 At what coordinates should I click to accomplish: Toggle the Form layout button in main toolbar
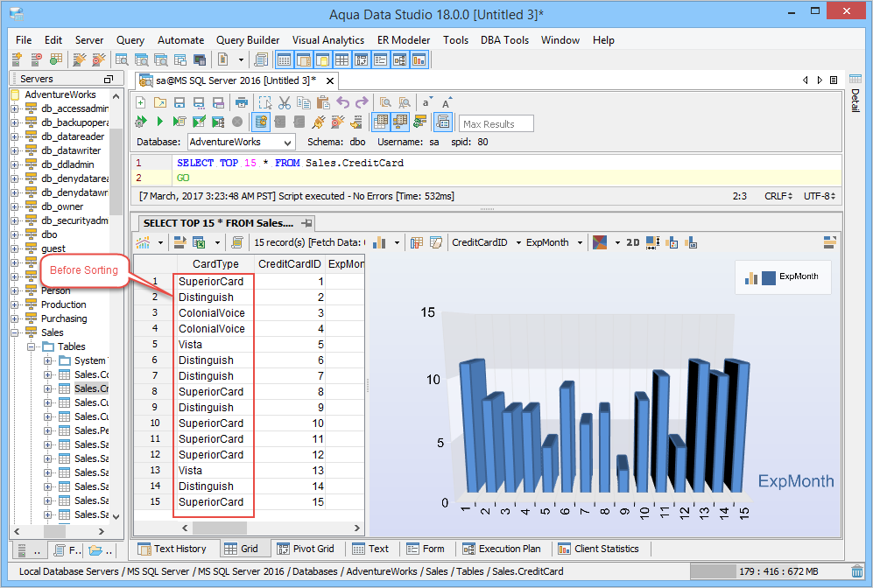[x=380, y=59]
